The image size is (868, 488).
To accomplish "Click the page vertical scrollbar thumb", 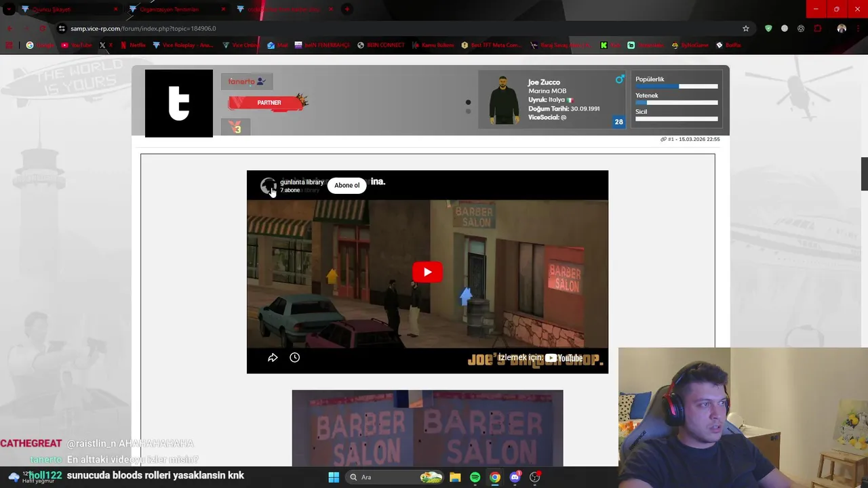I will (x=864, y=174).
